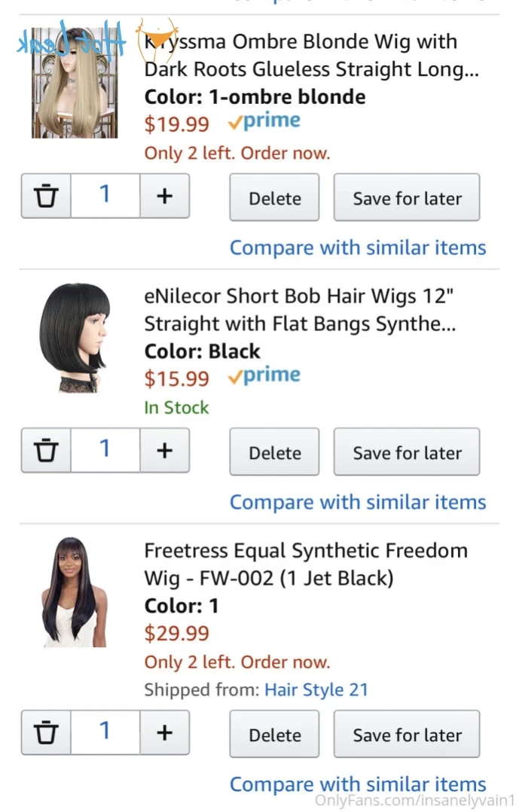The image size is (519, 812).
Task: Compare eNilecor bob wig with similar items
Action: (358, 502)
